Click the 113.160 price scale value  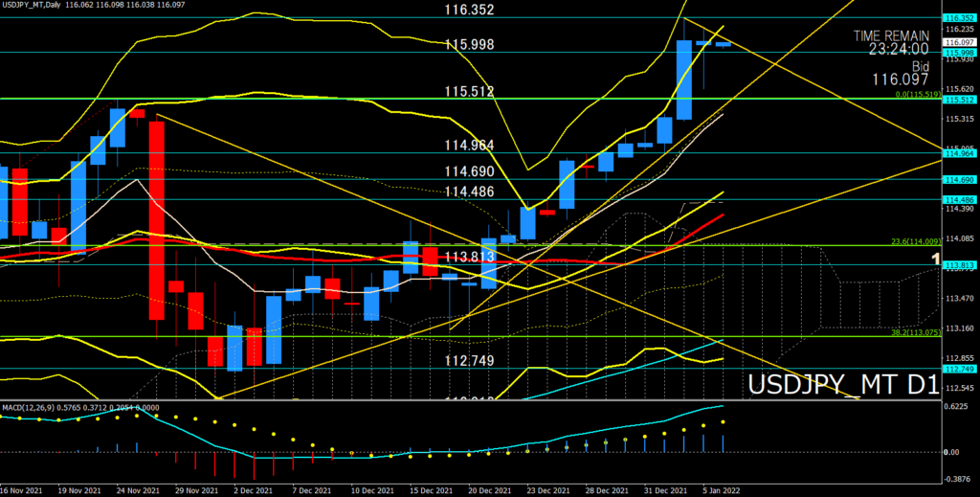[959, 328]
